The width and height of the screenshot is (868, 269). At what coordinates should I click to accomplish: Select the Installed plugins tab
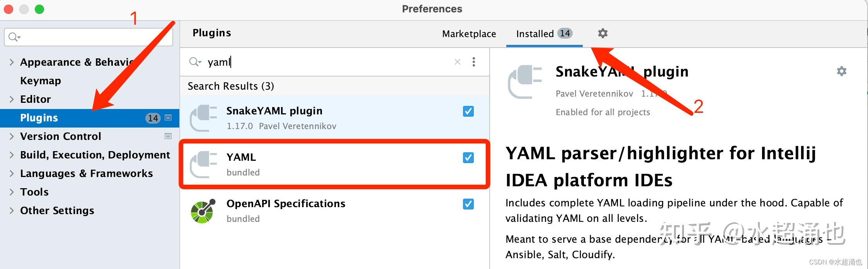pos(544,34)
